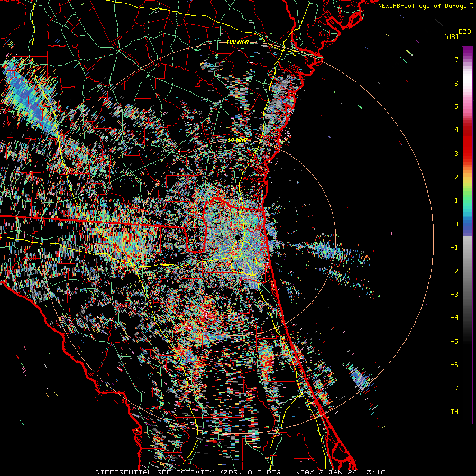Click the 0.5 DEG elevation text
This screenshot has width=476, height=476.
point(264,472)
